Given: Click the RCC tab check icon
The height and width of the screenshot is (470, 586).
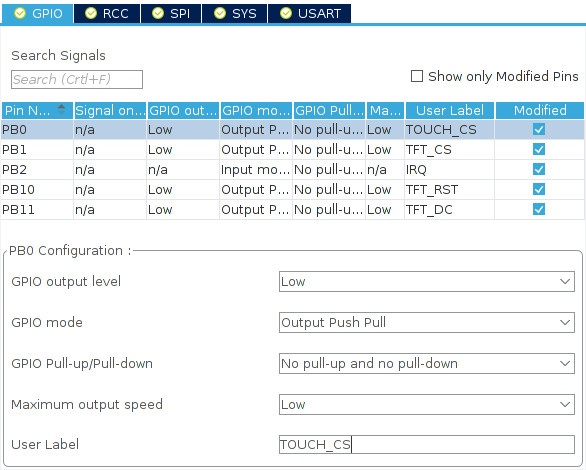Looking at the screenshot, I should click(x=90, y=13).
